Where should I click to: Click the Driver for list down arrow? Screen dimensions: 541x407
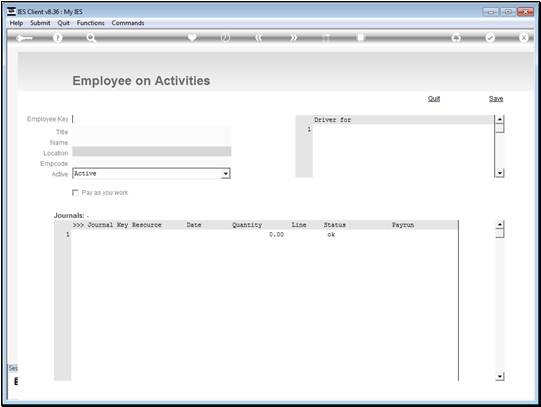pyautogui.click(x=500, y=173)
